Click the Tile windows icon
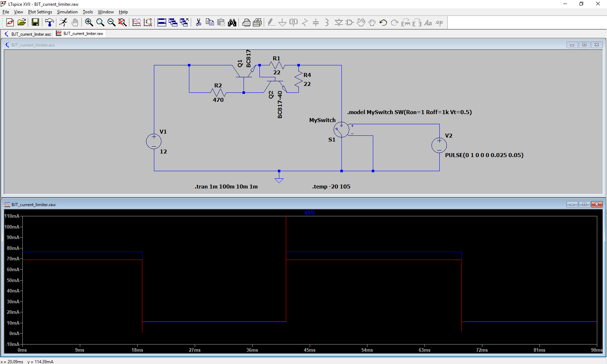This screenshot has height=364, width=607. point(162,22)
